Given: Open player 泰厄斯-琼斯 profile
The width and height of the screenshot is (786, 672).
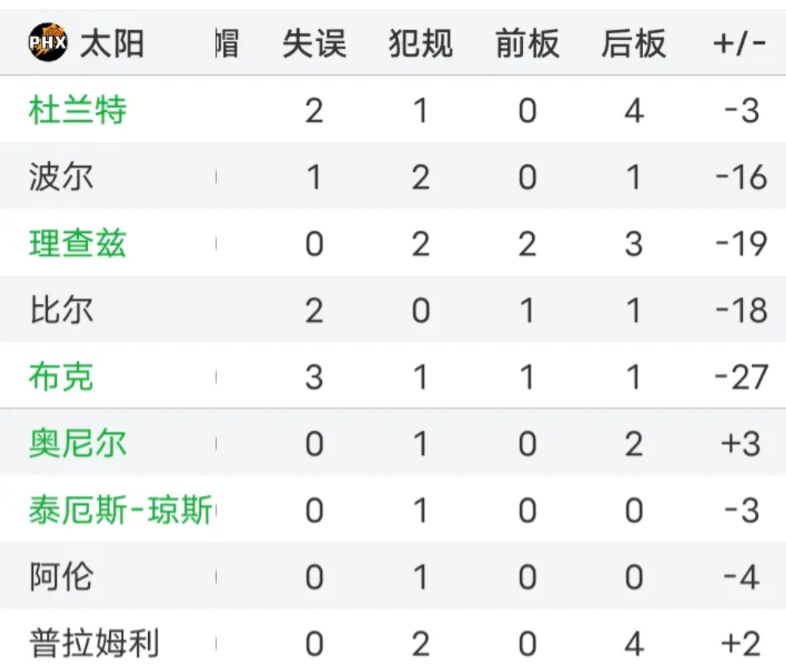Looking at the screenshot, I should coord(121,509).
